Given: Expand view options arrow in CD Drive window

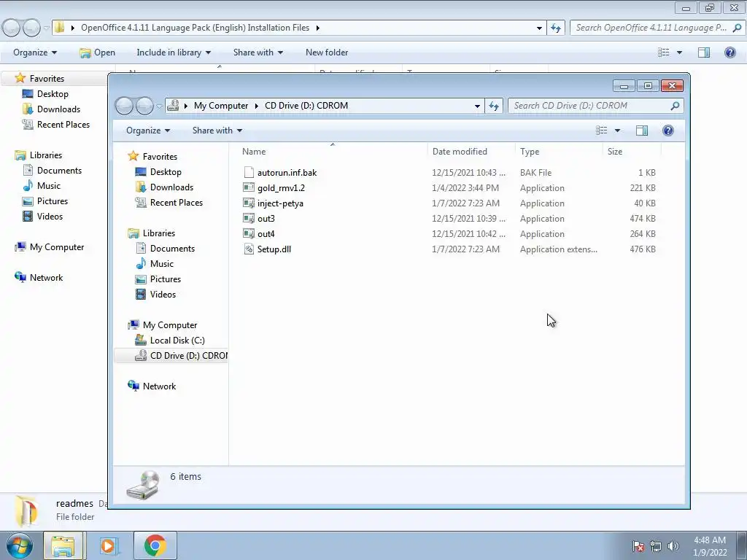Looking at the screenshot, I should point(617,131).
